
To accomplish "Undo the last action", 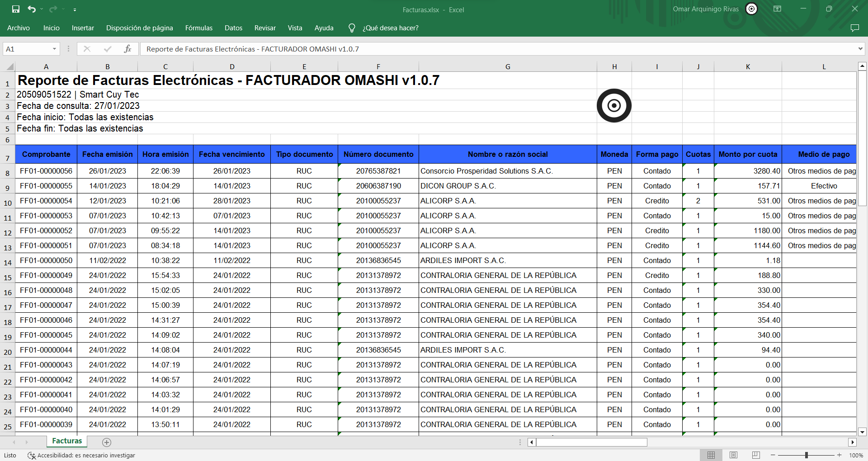I will coord(31,9).
